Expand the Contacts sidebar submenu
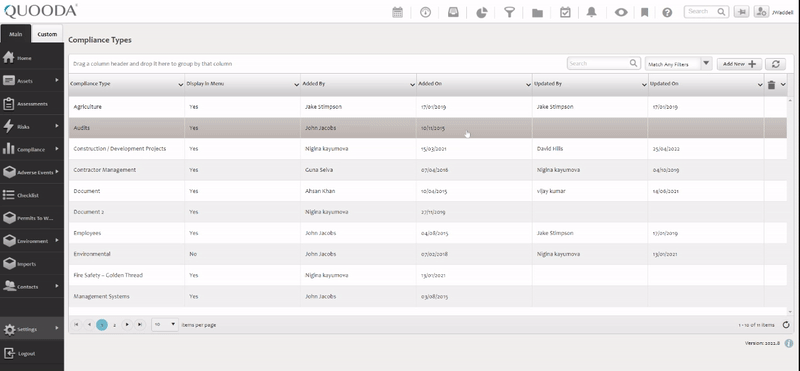The width and height of the screenshot is (800, 371). 57,286
